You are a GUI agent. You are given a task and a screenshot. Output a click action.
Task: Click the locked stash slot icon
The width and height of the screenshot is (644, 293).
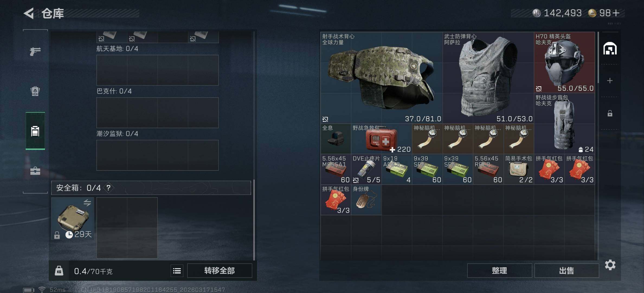[x=610, y=113]
